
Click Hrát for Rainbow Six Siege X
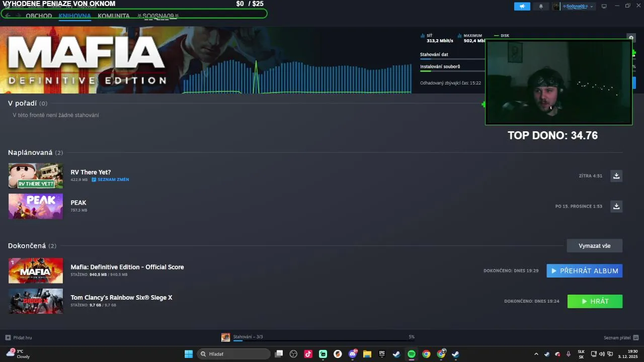pyautogui.click(x=595, y=301)
